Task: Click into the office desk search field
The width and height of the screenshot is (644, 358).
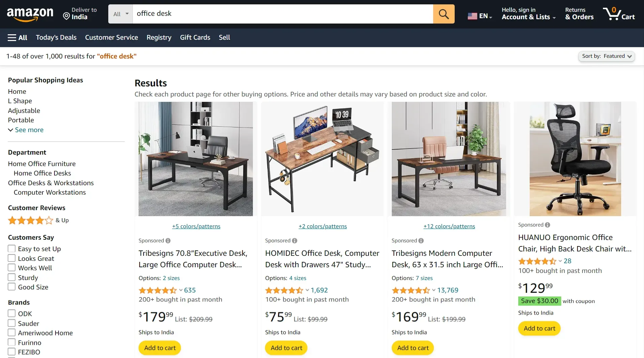Action: (283, 14)
